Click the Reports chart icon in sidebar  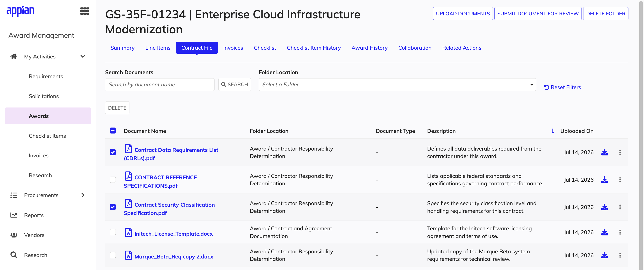tap(14, 215)
